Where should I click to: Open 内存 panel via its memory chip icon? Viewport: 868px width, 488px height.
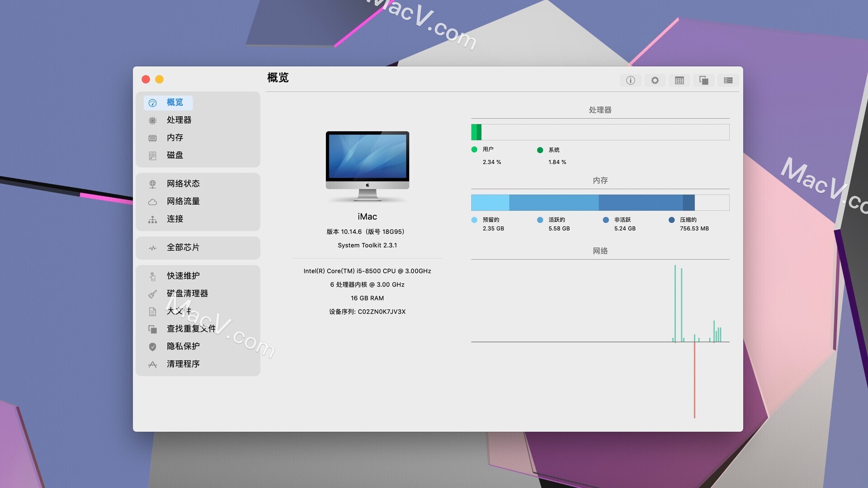point(153,137)
